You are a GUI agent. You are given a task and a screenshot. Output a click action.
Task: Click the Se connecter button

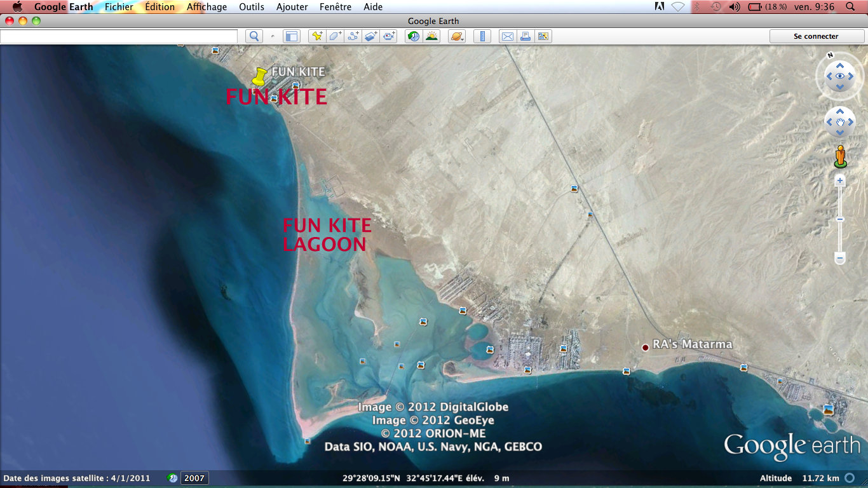(x=817, y=36)
